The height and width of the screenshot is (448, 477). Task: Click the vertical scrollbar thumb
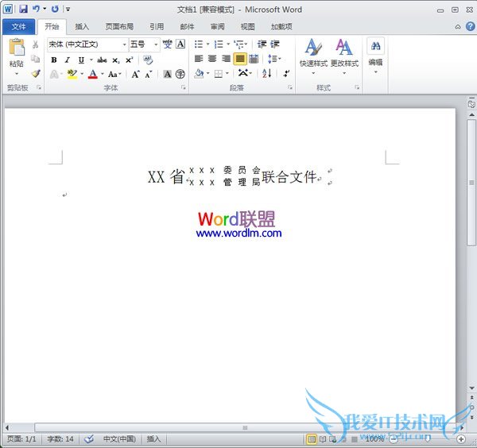point(471,183)
